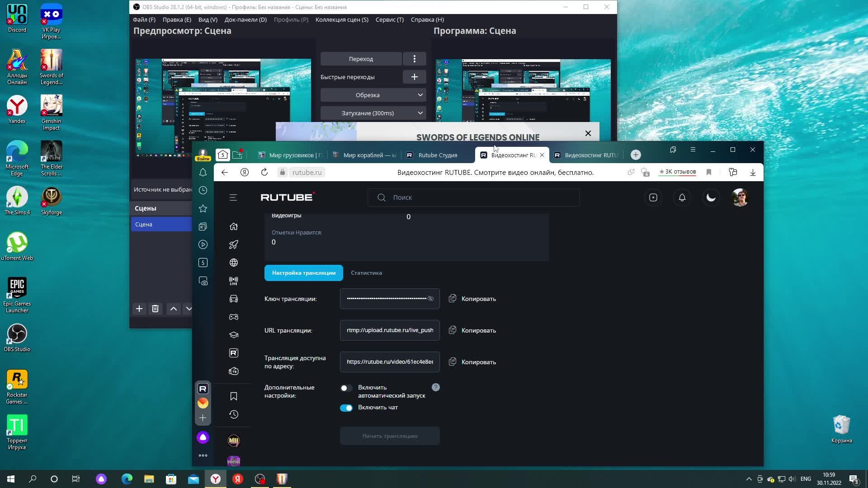Image resolution: width=868 pixels, height=488 pixels.
Task: Click the LIVE broadcasts icon in Rutube sidebar
Action: point(233,281)
